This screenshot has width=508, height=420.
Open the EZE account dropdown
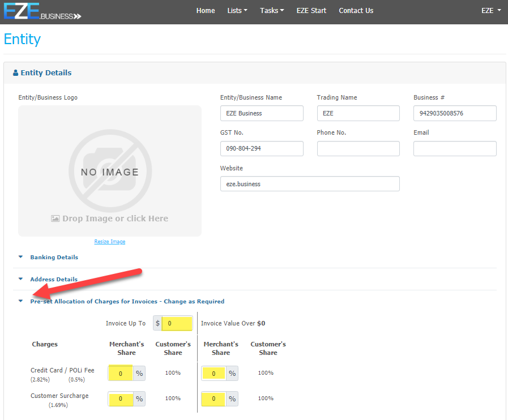(x=490, y=11)
